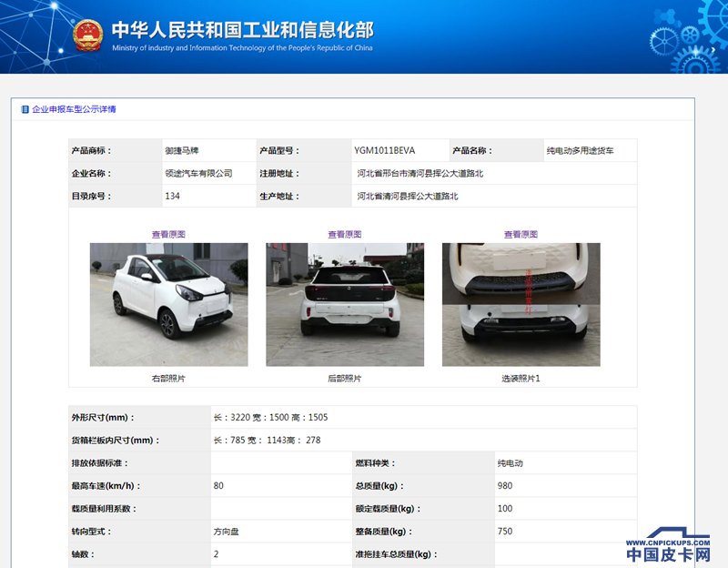Click the YGM1011BEVA product model value
This screenshot has height=568, width=728.
click(384, 150)
